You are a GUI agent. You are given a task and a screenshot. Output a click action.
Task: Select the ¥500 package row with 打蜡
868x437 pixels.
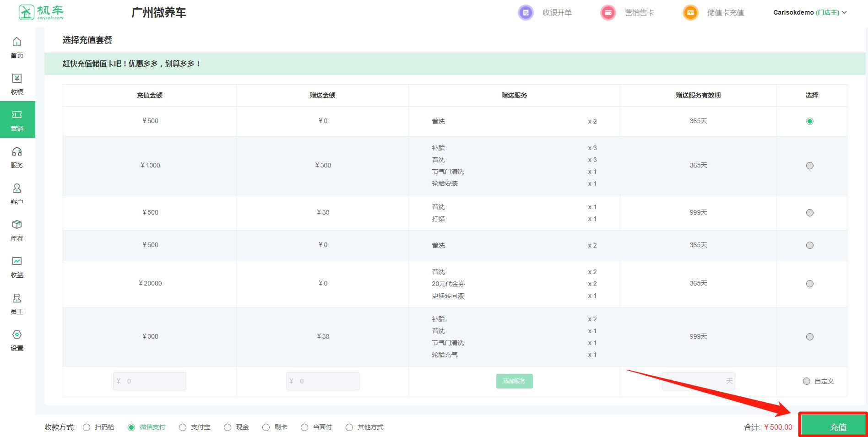pos(810,213)
